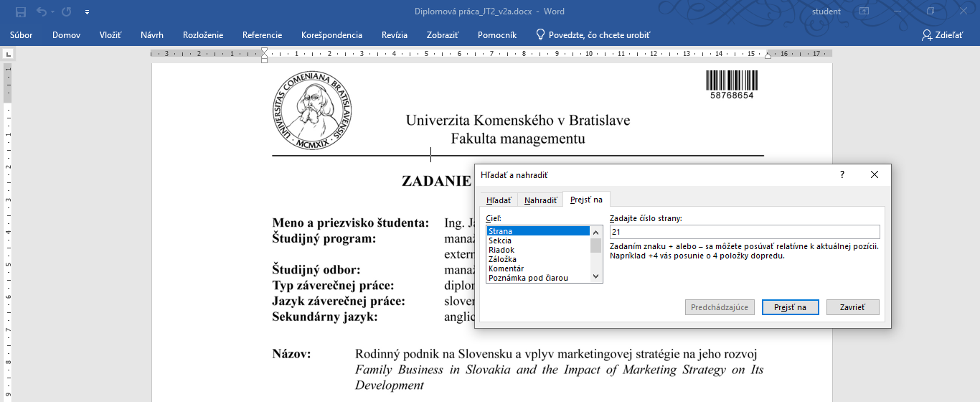
Task: Click the 'Univerzita Komenského v Bratislave' heading
Action: coord(518,121)
